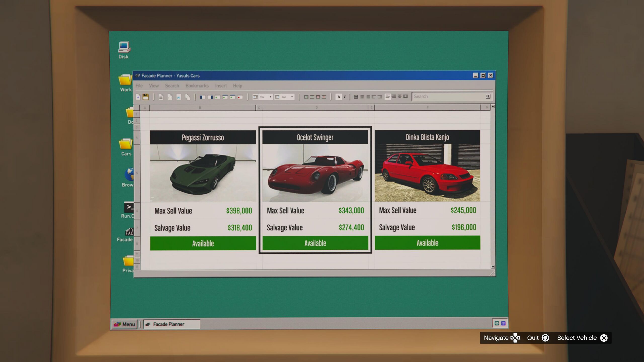Image resolution: width=644 pixels, height=362 pixels.
Task: Click the yellow save floppy icon
Action: pyautogui.click(x=146, y=97)
